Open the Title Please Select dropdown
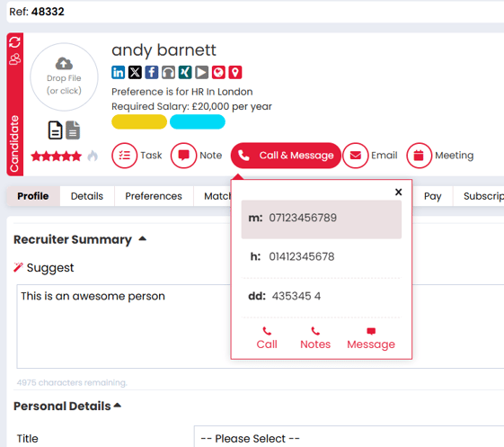The width and height of the screenshot is (504, 447). point(349,438)
